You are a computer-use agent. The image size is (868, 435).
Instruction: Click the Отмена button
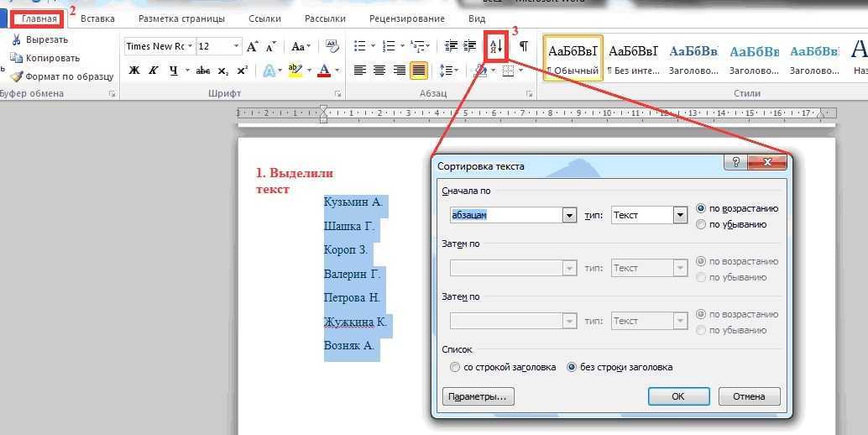(x=749, y=396)
